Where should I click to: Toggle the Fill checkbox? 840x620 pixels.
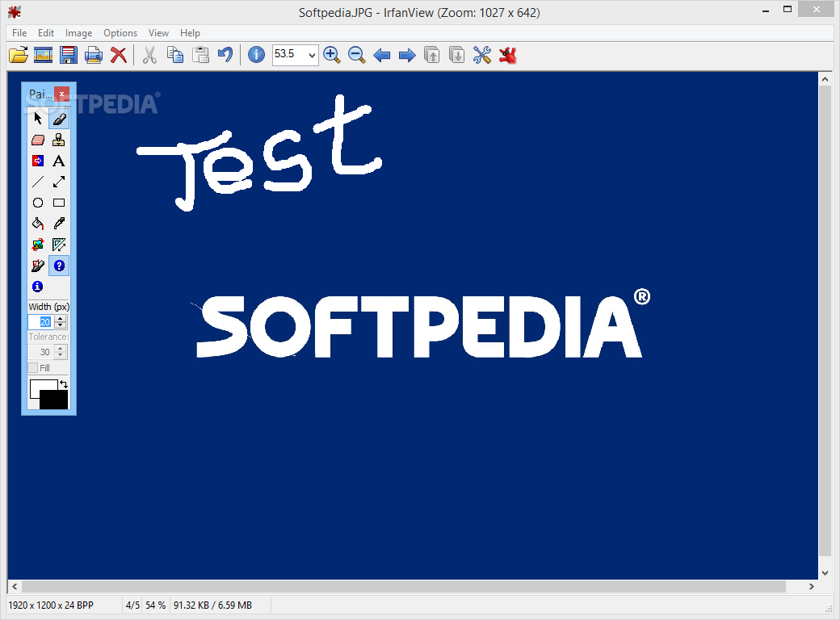33,368
